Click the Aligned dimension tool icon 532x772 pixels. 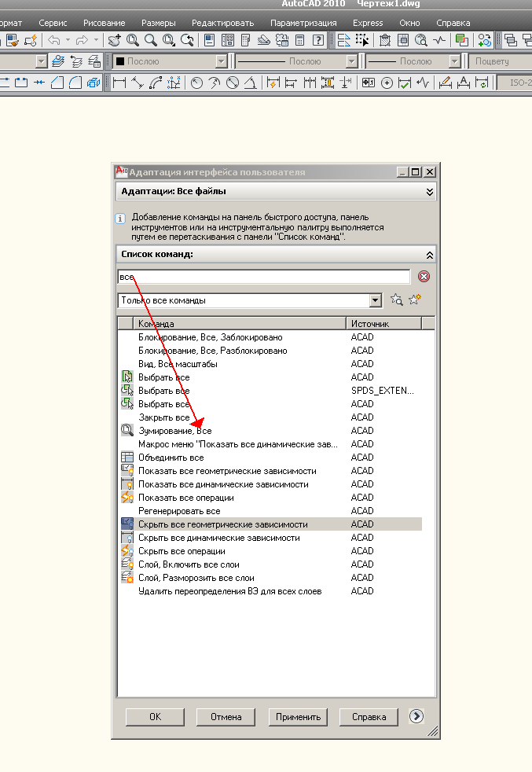pos(138,83)
